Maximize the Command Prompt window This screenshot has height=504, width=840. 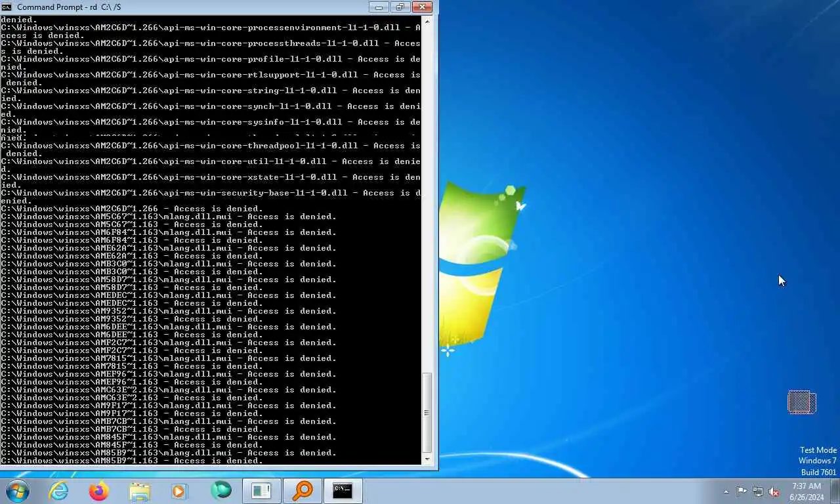pos(400,7)
